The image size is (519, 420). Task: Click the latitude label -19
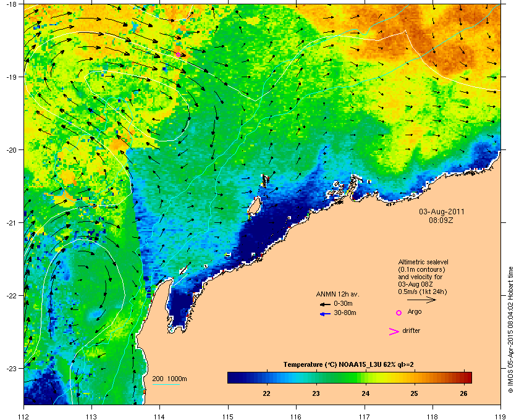coord(11,77)
